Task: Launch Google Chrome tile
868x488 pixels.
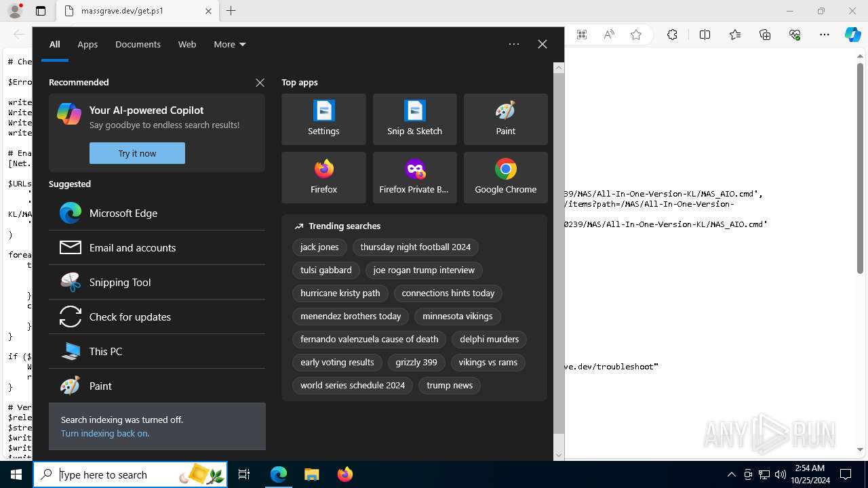Action: [x=505, y=178]
